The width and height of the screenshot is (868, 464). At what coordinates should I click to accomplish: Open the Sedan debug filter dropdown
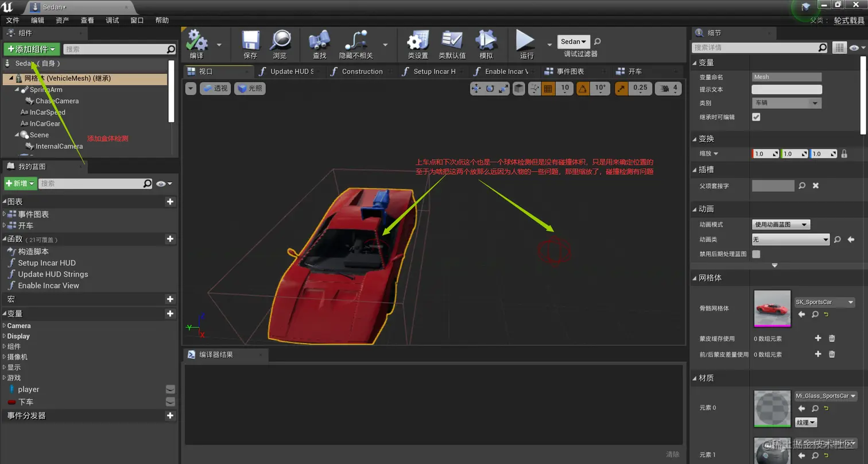pyautogui.click(x=574, y=41)
